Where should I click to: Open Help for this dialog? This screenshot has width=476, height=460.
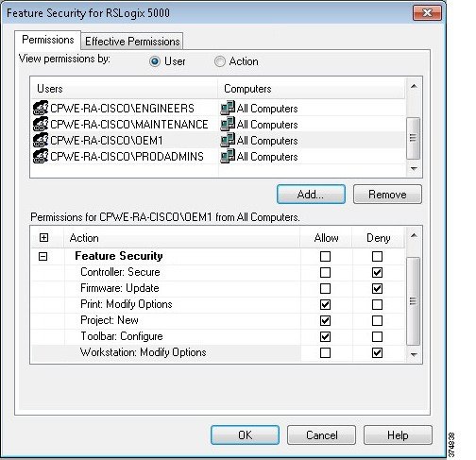(x=398, y=435)
